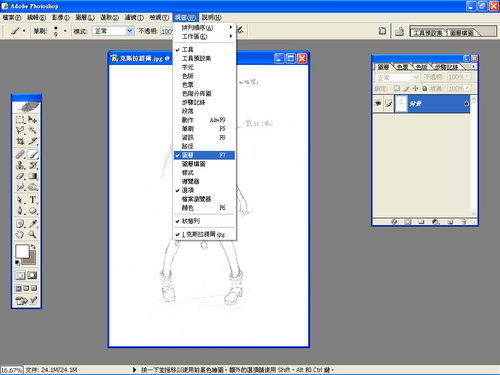Expand 排列順序 submenu

click(x=204, y=27)
